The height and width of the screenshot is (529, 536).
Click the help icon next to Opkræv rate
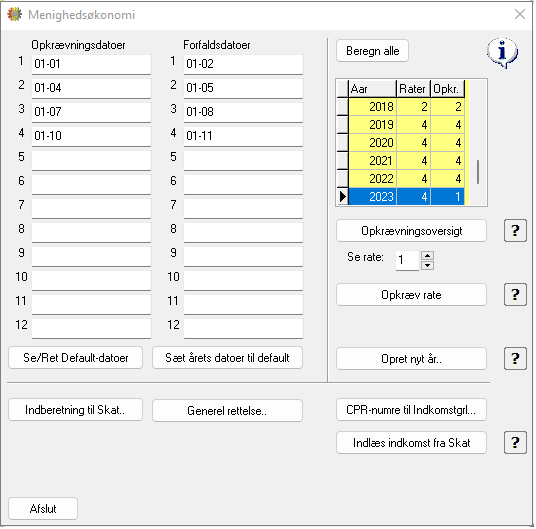click(x=515, y=295)
